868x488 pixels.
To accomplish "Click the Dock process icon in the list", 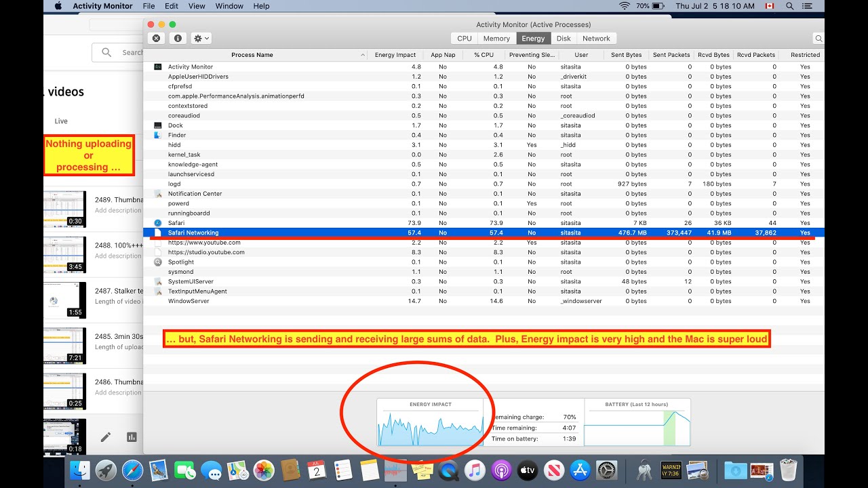I will (157, 125).
